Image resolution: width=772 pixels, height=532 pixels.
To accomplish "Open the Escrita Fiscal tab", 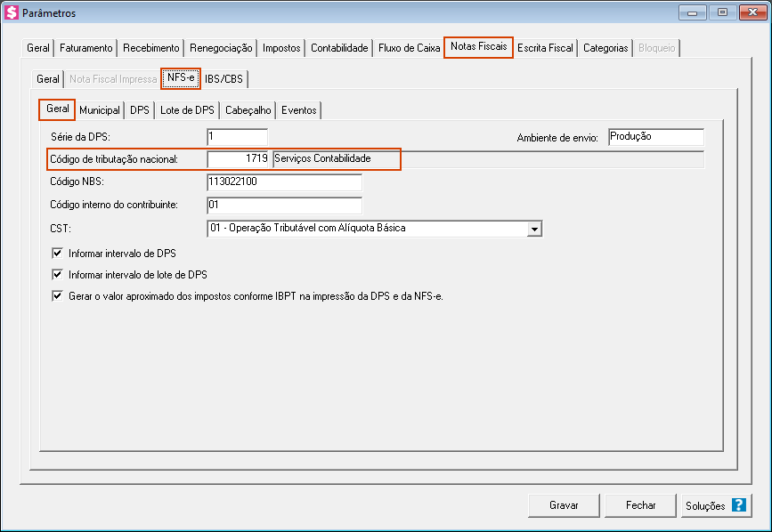I will [x=545, y=48].
